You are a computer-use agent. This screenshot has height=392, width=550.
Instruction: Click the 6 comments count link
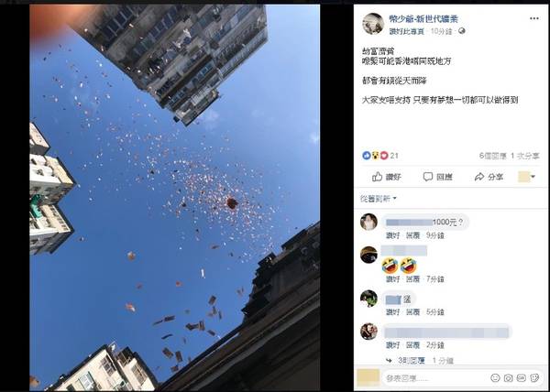pyautogui.click(x=493, y=156)
